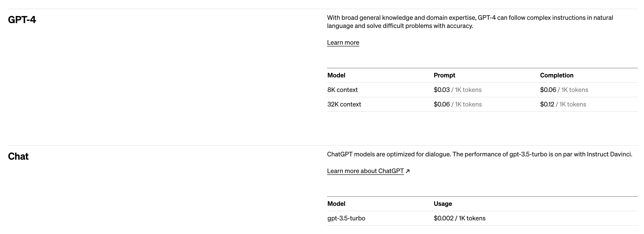Click the Model header in Chat table
The image size is (644, 234).
point(336,204)
